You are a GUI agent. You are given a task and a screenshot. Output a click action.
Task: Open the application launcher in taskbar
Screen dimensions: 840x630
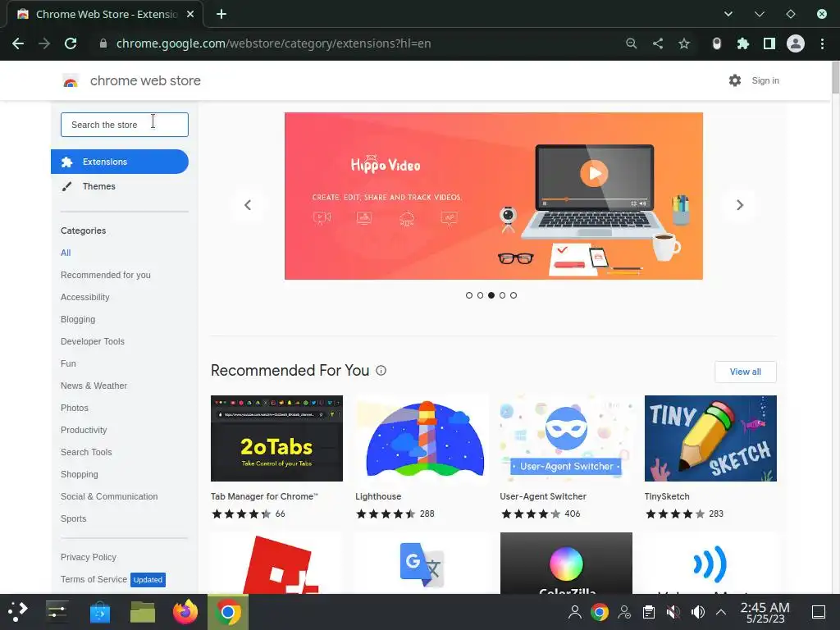(17, 612)
